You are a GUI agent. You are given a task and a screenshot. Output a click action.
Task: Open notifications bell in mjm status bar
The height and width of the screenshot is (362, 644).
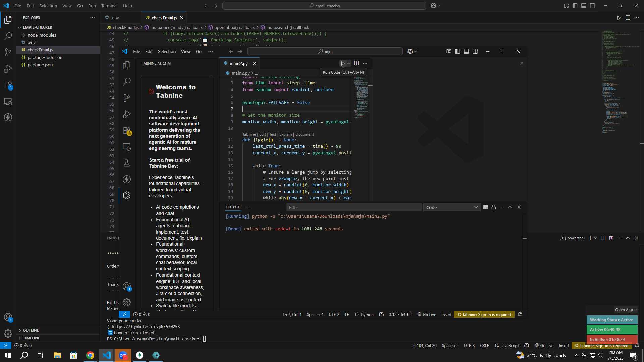click(x=520, y=314)
